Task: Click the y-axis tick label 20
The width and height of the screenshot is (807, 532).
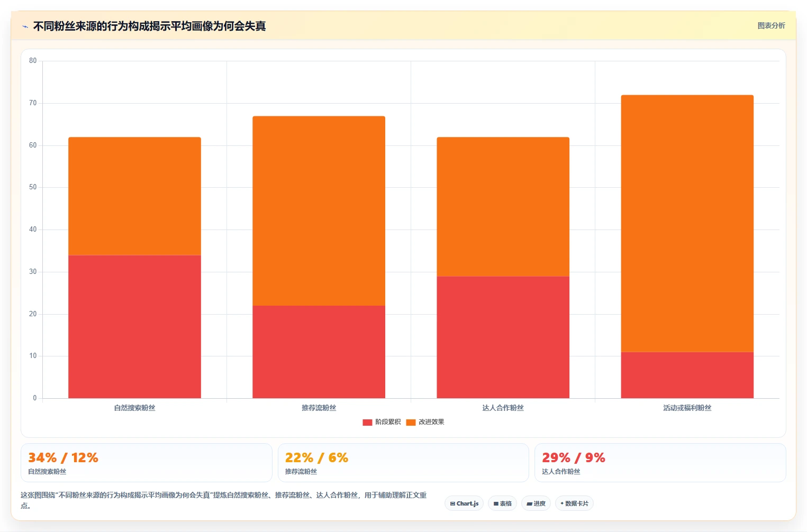Action: (x=33, y=314)
